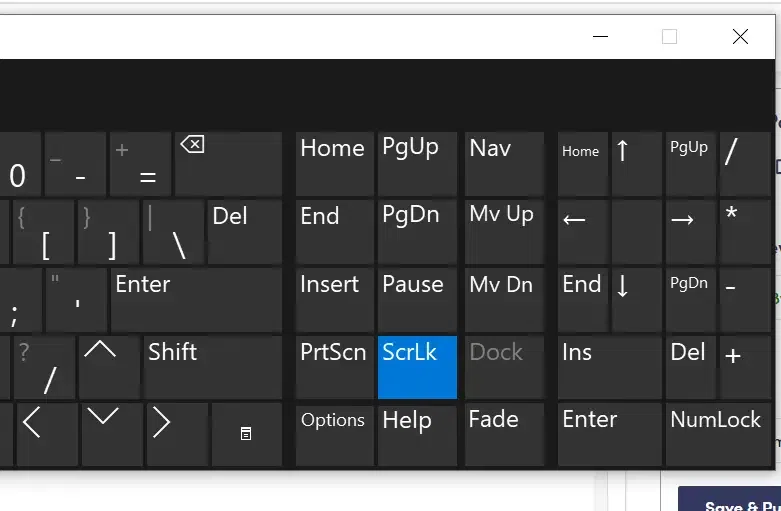Click the context menu key icon

click(x=246, y=433)
